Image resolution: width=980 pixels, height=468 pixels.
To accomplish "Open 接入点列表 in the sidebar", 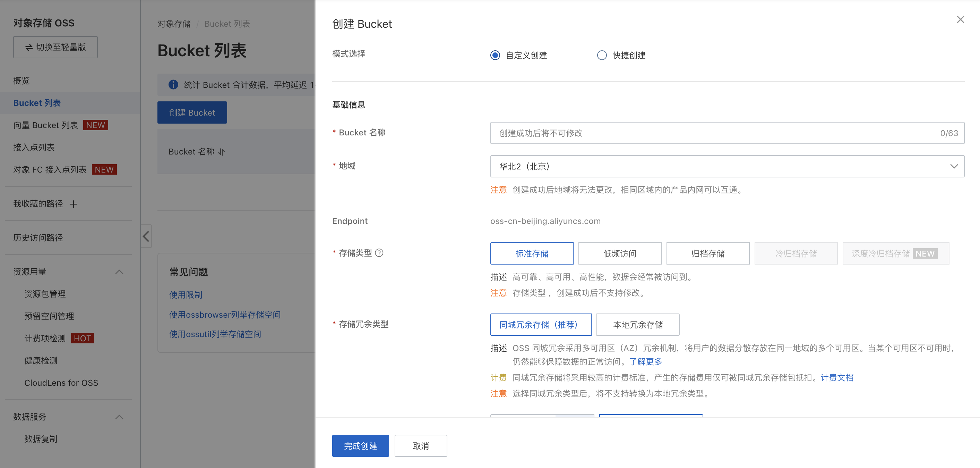I will pos(34,147).
